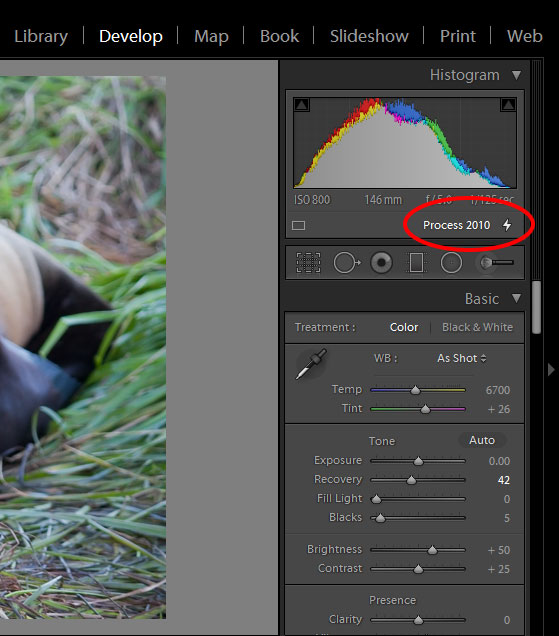Click the Blacks slider handle
Screen dimensions: 559x636
tap(380, 518)
